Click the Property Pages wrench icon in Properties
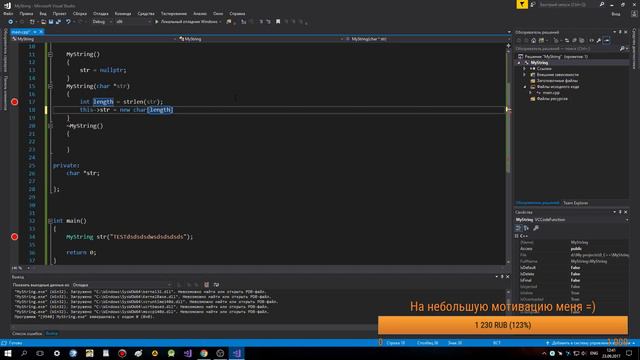 tap(536, 228)
